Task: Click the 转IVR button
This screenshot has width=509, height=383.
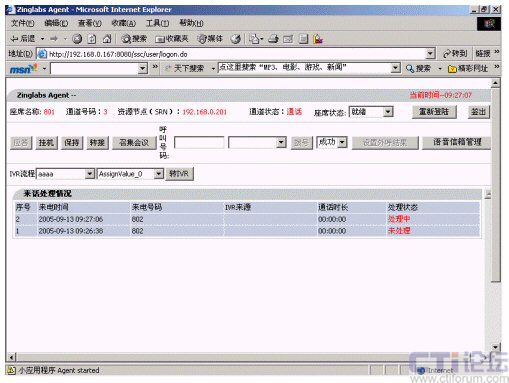Action: 179,174
